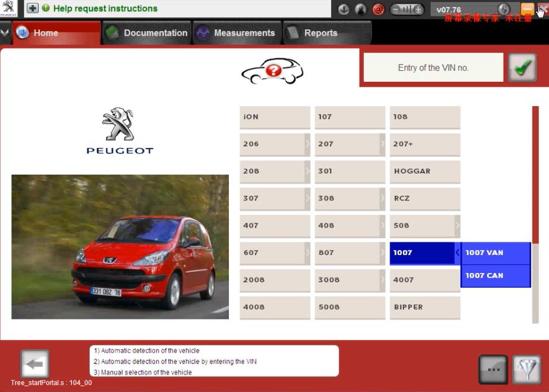
Task: Click the v07.76 version label
Action: (449, 10)
